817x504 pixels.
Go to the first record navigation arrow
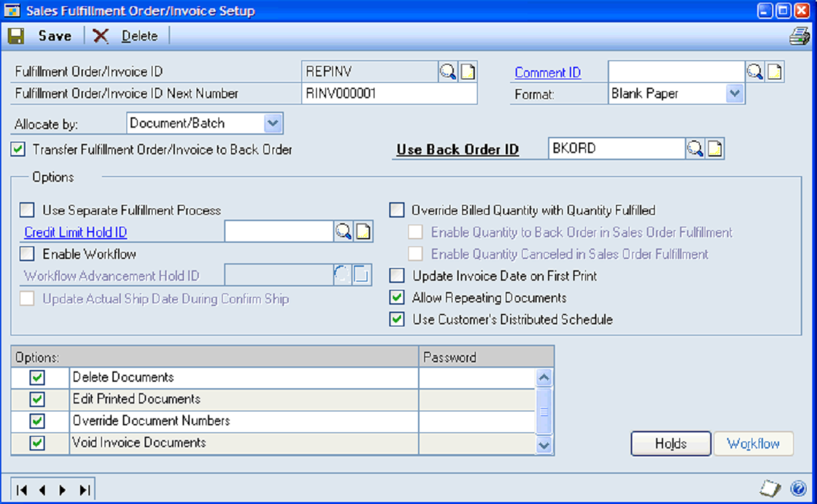[x=22, y=490]
